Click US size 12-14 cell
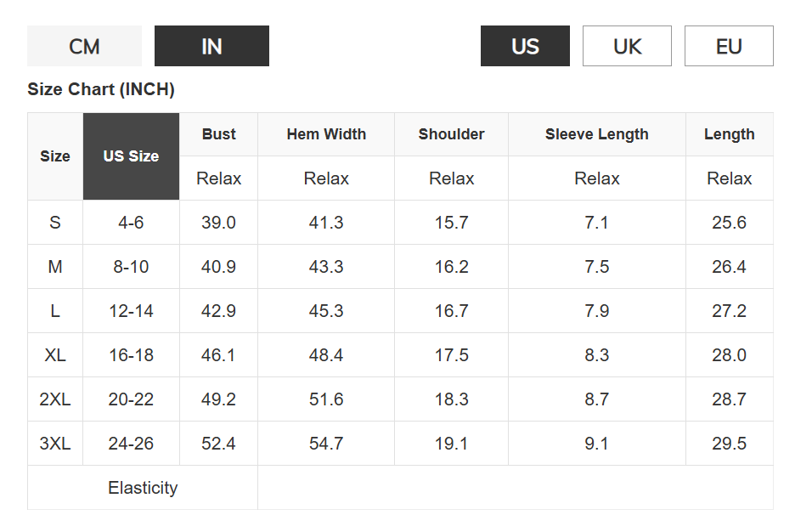The width and height of the screenshot is (812, 532). click(131, 311)
